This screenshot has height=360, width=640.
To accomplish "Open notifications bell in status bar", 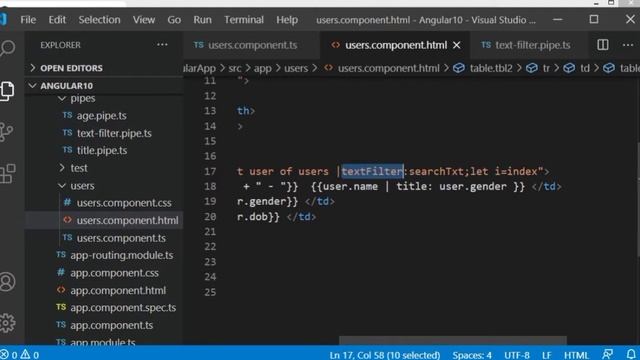I will (x=631, y=354).
